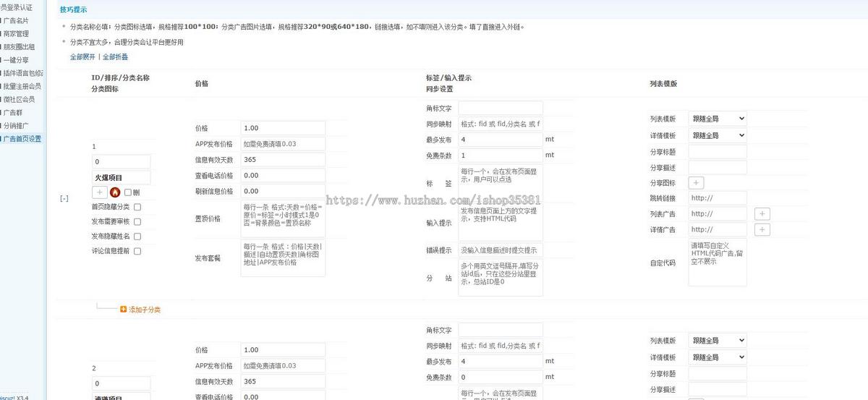
Task: Click the 置顶价格 textarea in category 1
Action: (x=283, y=218)
